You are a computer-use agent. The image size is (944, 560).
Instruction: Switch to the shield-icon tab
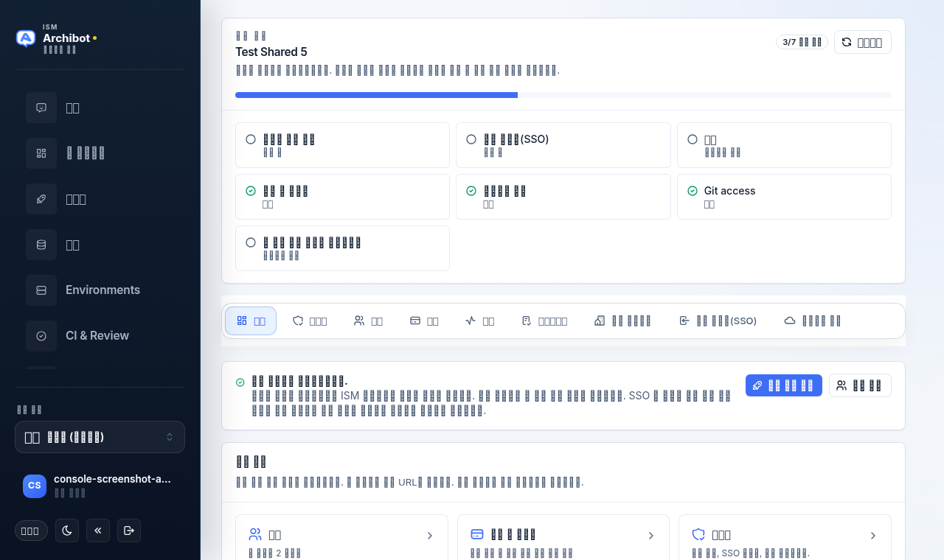tap(310, 321)
